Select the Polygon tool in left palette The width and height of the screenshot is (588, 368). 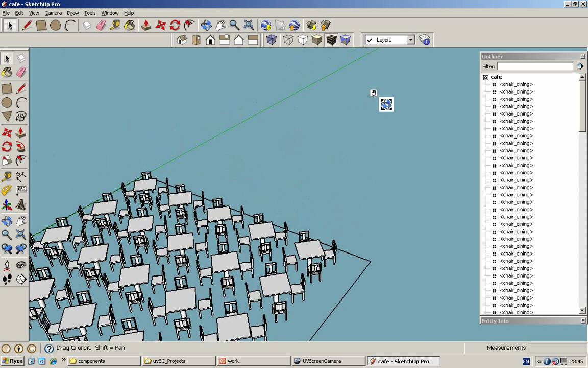(x=7, y=117)
